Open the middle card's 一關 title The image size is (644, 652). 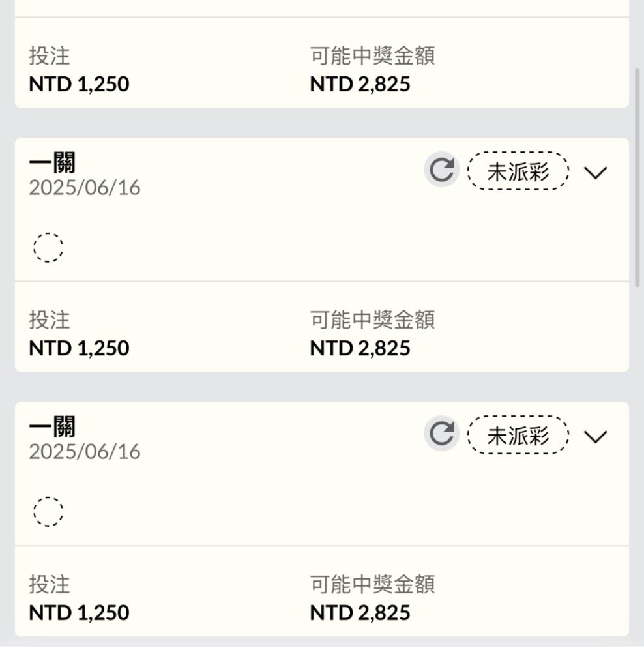coord(52,162)
